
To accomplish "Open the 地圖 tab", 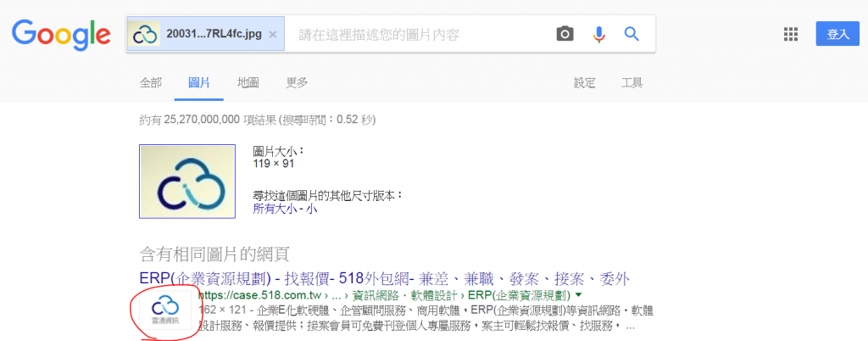I will 248,83.
